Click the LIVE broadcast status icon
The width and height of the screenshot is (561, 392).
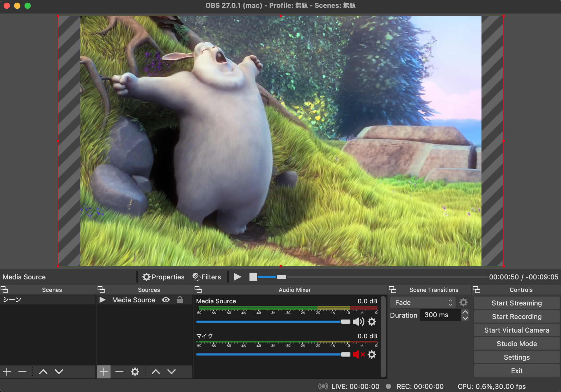(323, 386)
